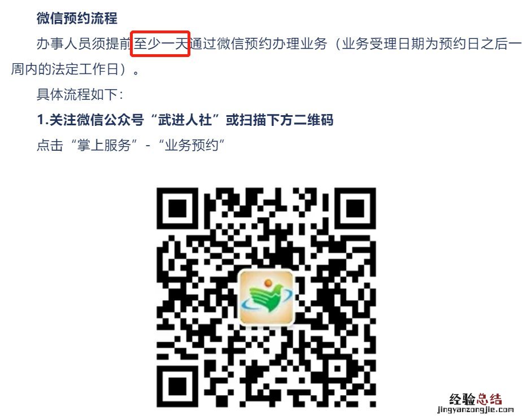The width and height of the screenshot is (522, 420).
Task: Click the QR code image
Action: tap(266, 297)
